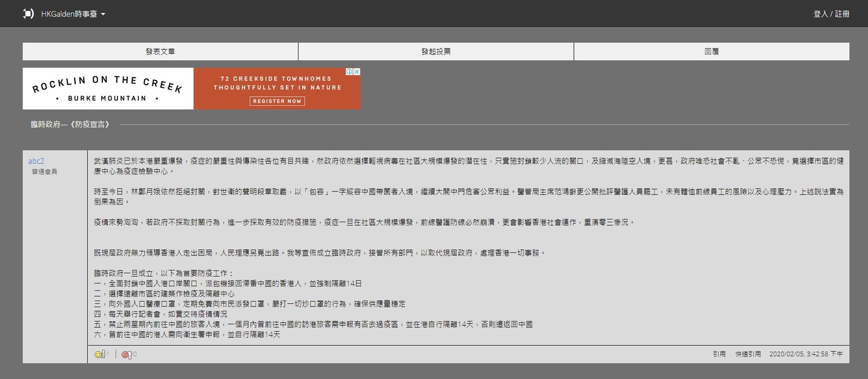Click list item 五，禁止兩星期內前往中國的旅客入境
This screenshot has height=379, width=868.
pyautogui.click(x=313, y=325)
